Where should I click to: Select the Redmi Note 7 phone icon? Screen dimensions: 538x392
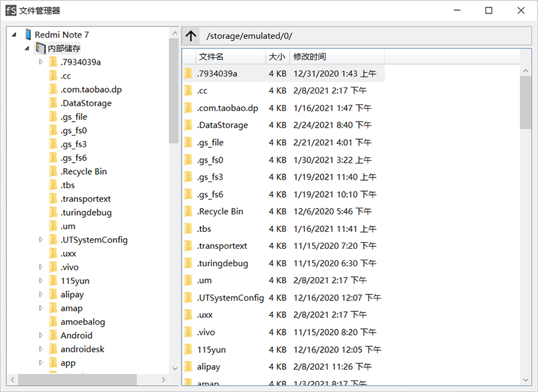point(28,34)
